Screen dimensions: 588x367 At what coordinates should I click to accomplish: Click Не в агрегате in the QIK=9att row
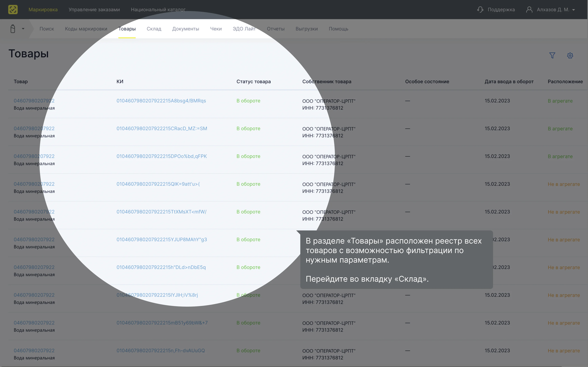click(x=564, y=184)
